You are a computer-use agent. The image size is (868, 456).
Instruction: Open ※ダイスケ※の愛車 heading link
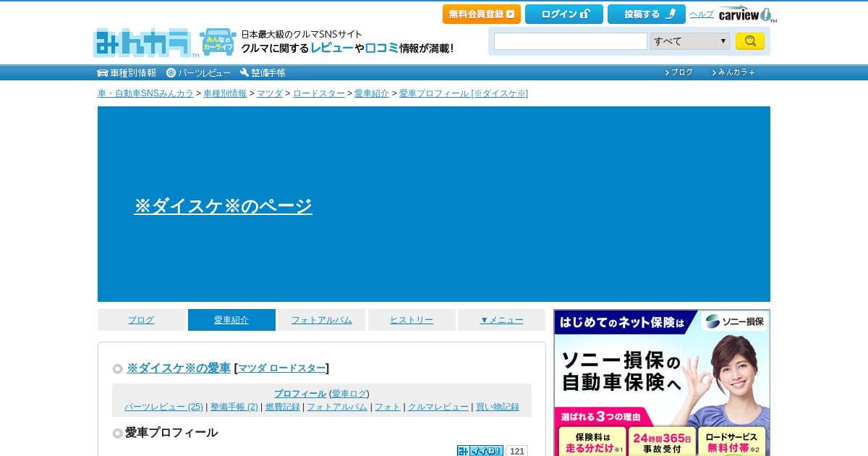point(179,368)
